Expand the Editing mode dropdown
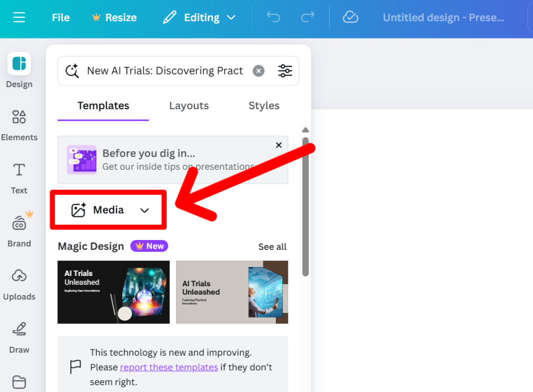Screen dimensions: 533x392 (199, 17)
